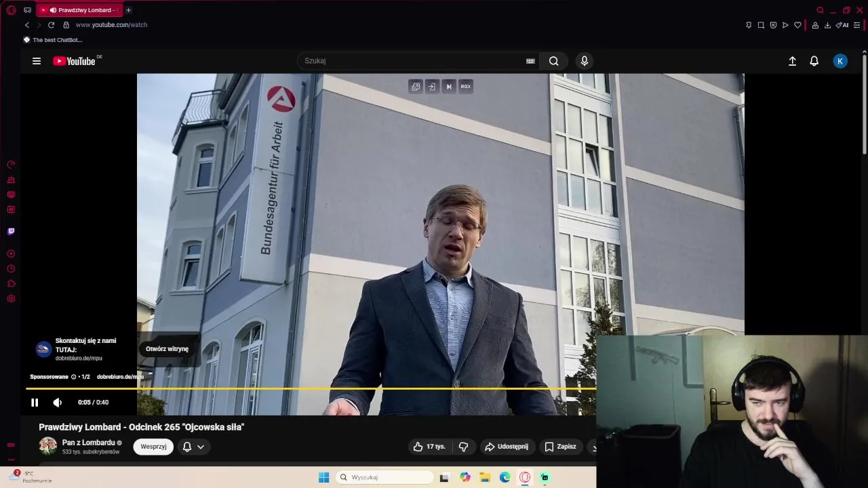Open YouTube notifications bell
The width and height of the screenshot is (868, 488).
click(x=814, y=61)
